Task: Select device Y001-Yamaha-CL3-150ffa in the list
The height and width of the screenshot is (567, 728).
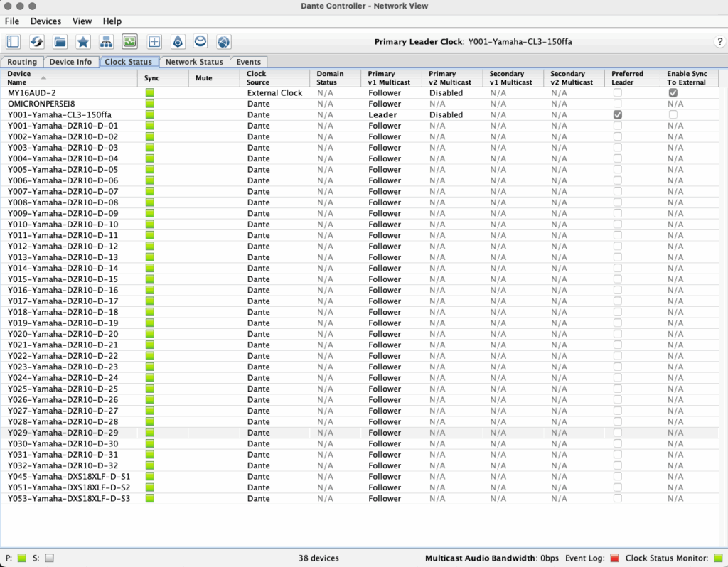Action: tap(359, 114)
